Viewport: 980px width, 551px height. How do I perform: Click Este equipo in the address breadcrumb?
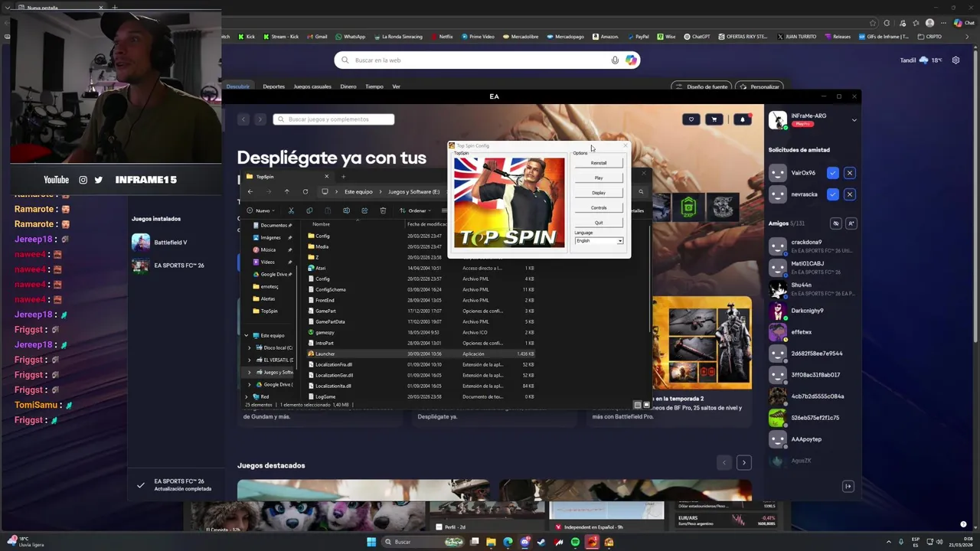point(358,191)
